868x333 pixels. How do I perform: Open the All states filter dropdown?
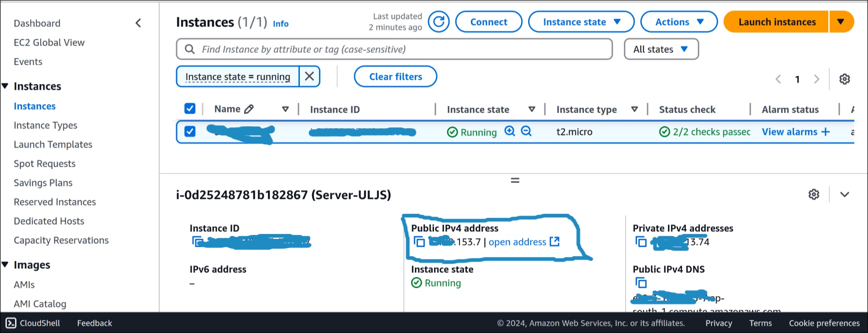(x=661, y=49)
